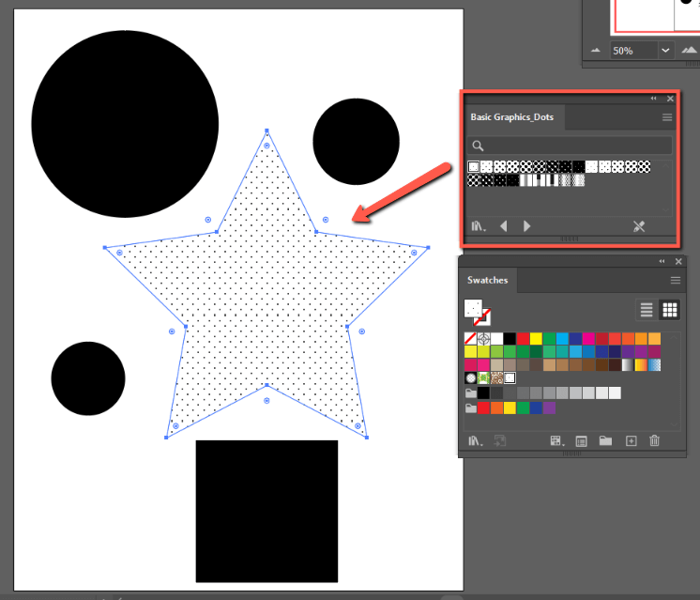Select the Basic Graphics_Dots tab
The width and height of the screenshot is (700, 600).
(x=512, y=117)
